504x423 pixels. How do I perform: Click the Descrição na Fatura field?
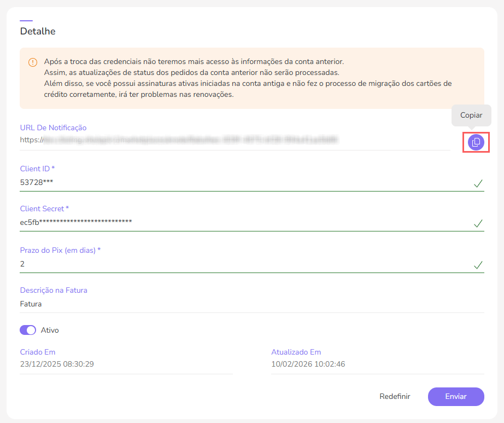pyautogui.click(x=164, y=303)
